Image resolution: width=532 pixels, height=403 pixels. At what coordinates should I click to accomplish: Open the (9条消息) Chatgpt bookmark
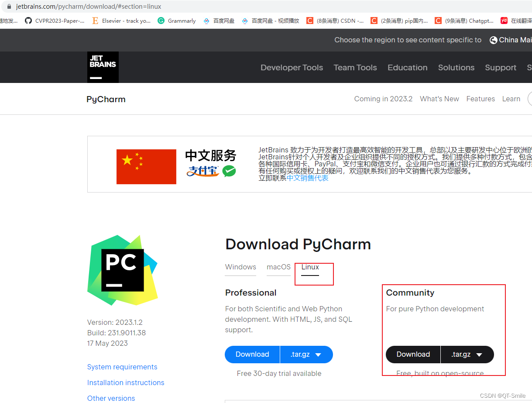(x=464, y=21)
